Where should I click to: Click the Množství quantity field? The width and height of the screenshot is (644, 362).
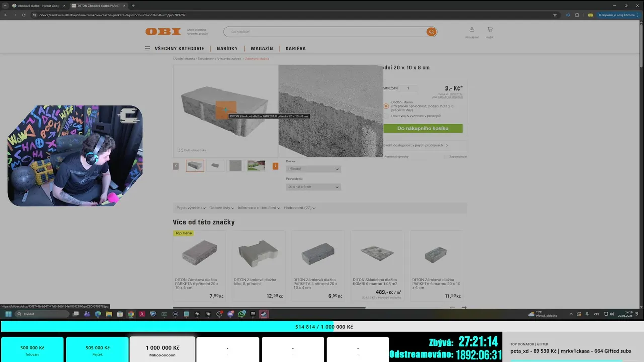(x=408, y=88)
